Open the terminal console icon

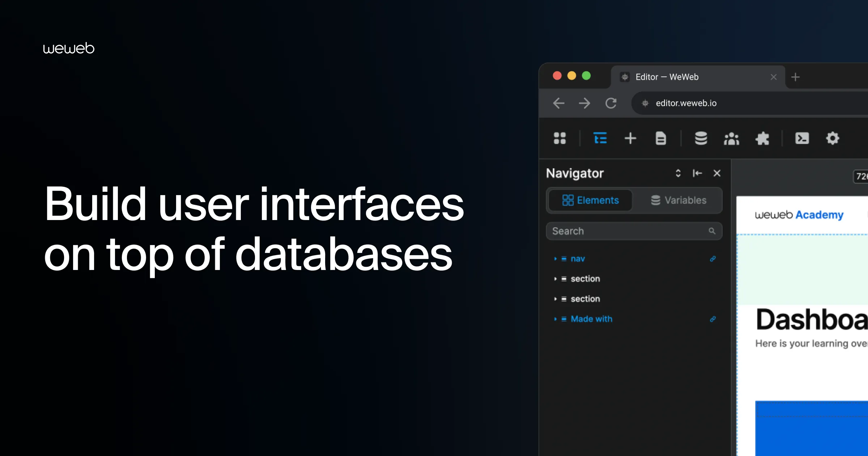(802, 139)
